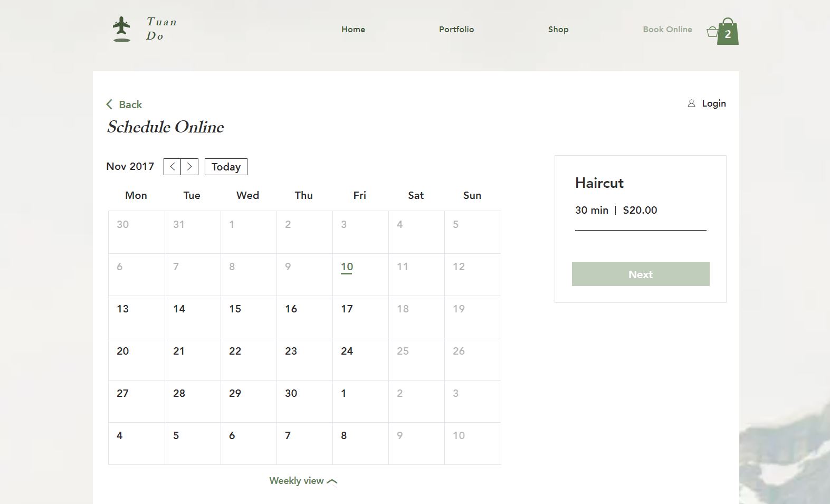Go to previous month arrow

pos(173,167)
